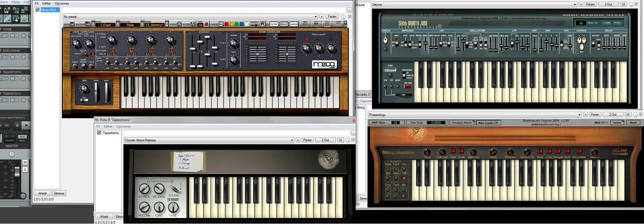Image resolution: width=644 pixels, height=224 pixels.
Task: Click the Moog cables ALL icon
Action: (x=220, y=24)
